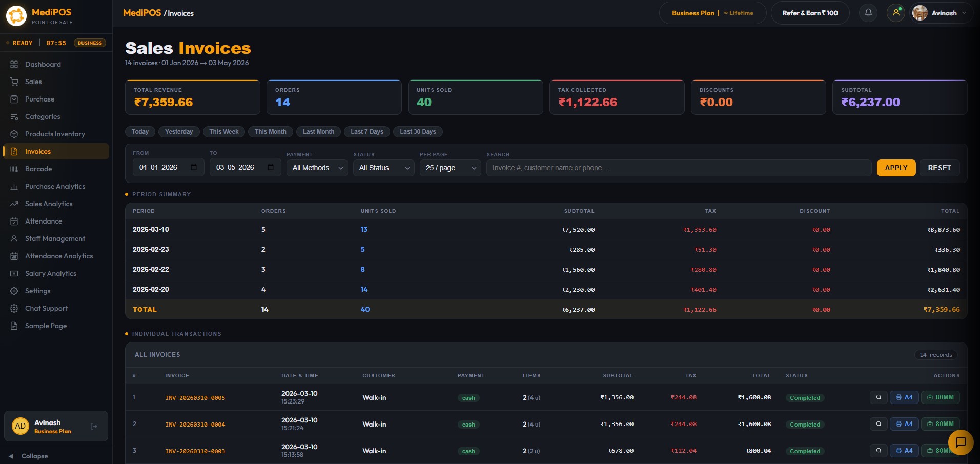Filter invoices by Last 7 Days
The image size is (980, 464).
coord(367,132)
